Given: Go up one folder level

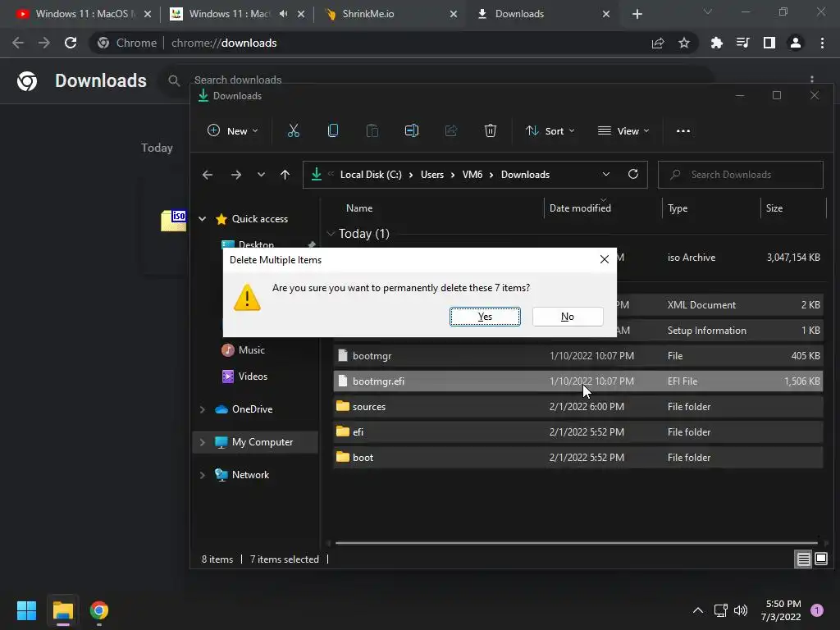Looking at the screenshot, I should 285,175.
